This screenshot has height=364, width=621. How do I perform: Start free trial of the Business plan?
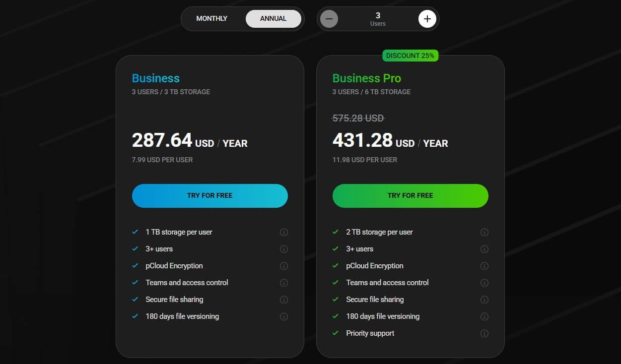209,195
